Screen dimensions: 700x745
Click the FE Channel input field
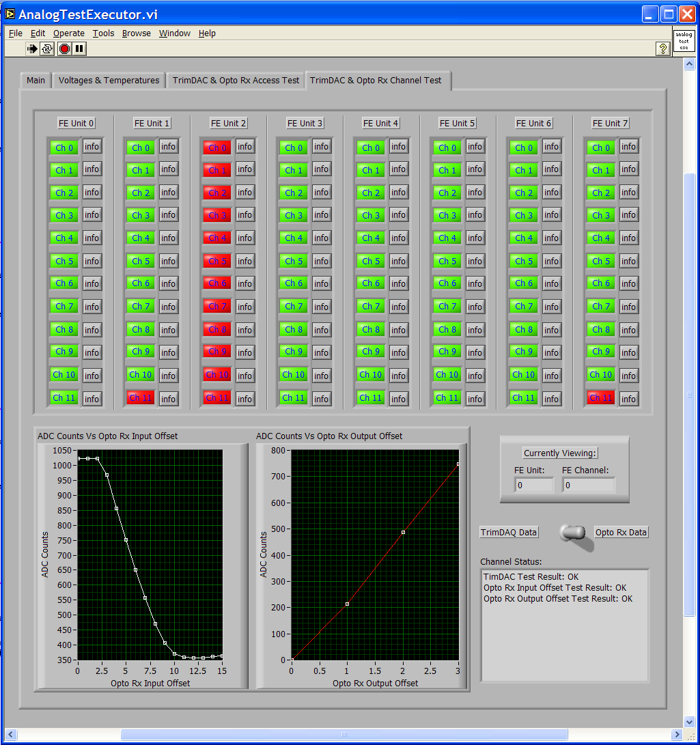click(588, 485)
